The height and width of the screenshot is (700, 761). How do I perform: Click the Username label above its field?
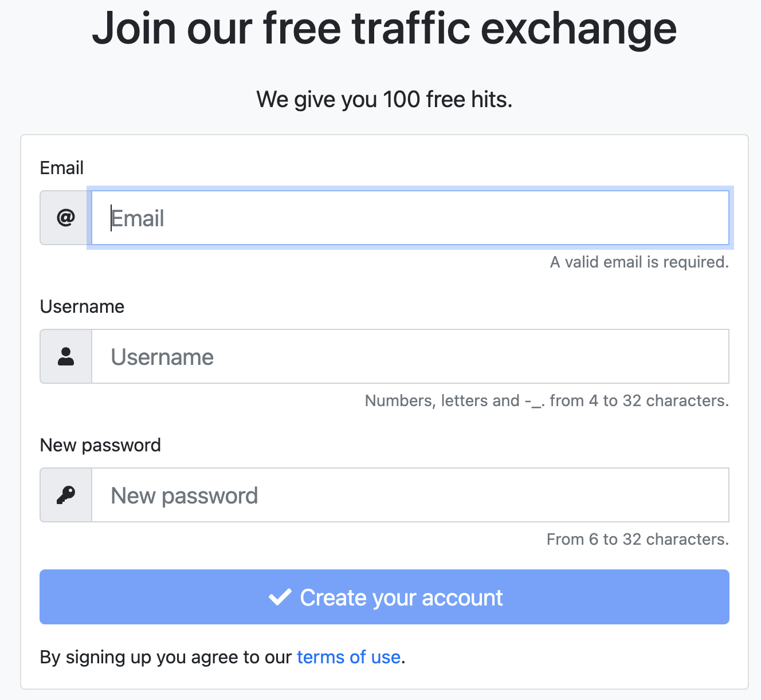(82, 306)
